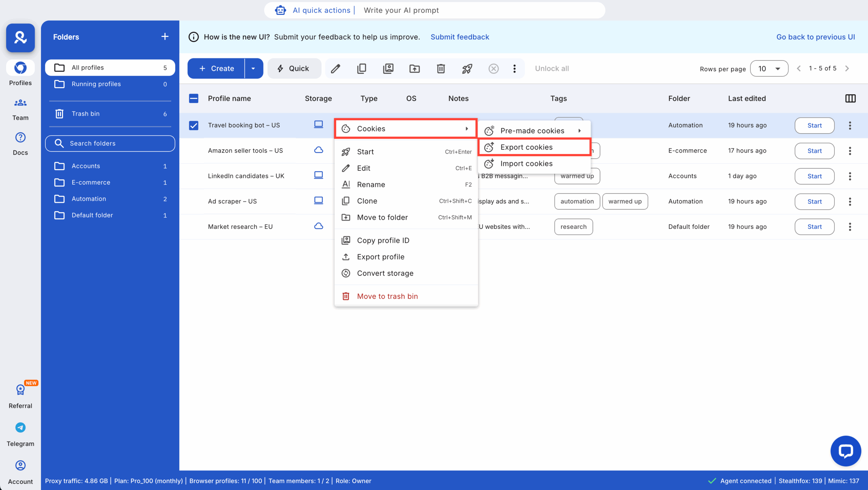This screenshot has height=490, width=868.
Task: Click the rocket Start toolbar icon
Action: (467, 68)
